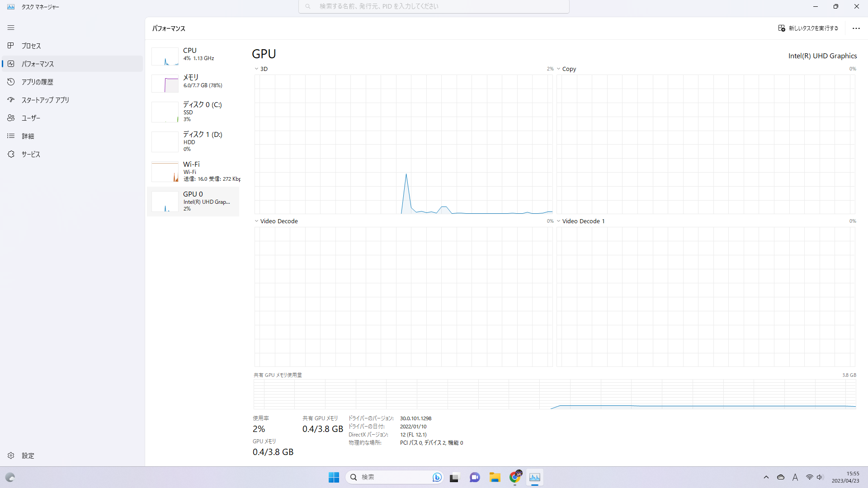
Task: Select the ユーザー users icon
Action: [x=11, y=118]
